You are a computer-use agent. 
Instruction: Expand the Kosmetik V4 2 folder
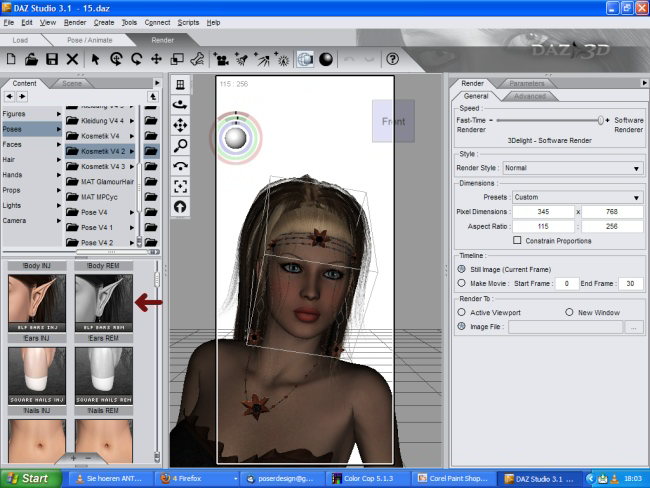[x=132, y=151]
